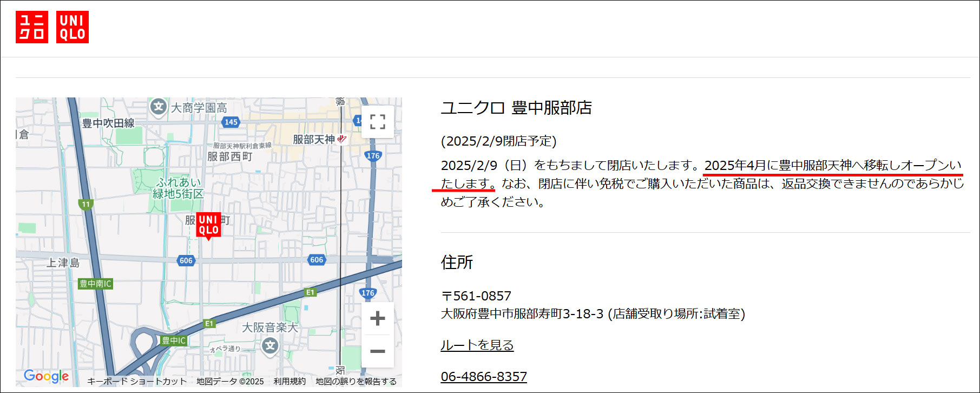Viewport: 980px width, 393px height.
Task: Click the English UNIQLO logo in header
Action: pyautogui.click(x=73, y=27)
